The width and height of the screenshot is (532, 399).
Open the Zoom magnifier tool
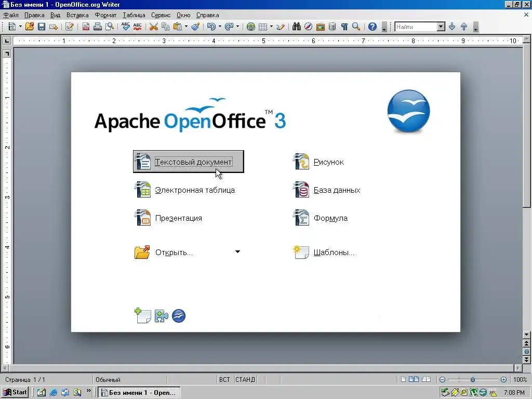pyautogui.click(x=356, y=26)
